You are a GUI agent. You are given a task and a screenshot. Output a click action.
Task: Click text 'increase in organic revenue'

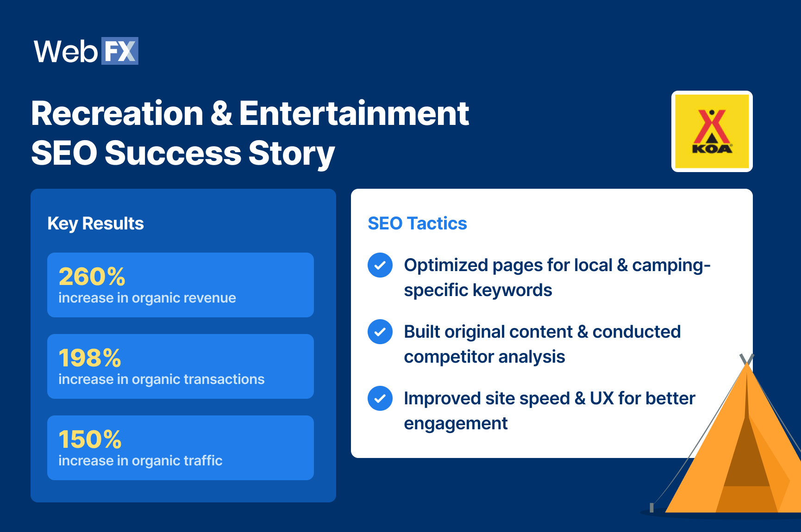pyautogui.click(x=147, y=298)
